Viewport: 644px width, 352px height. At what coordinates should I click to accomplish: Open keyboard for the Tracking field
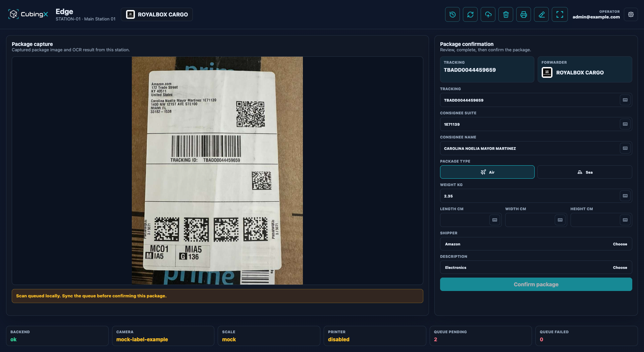[x=625, y=100]
